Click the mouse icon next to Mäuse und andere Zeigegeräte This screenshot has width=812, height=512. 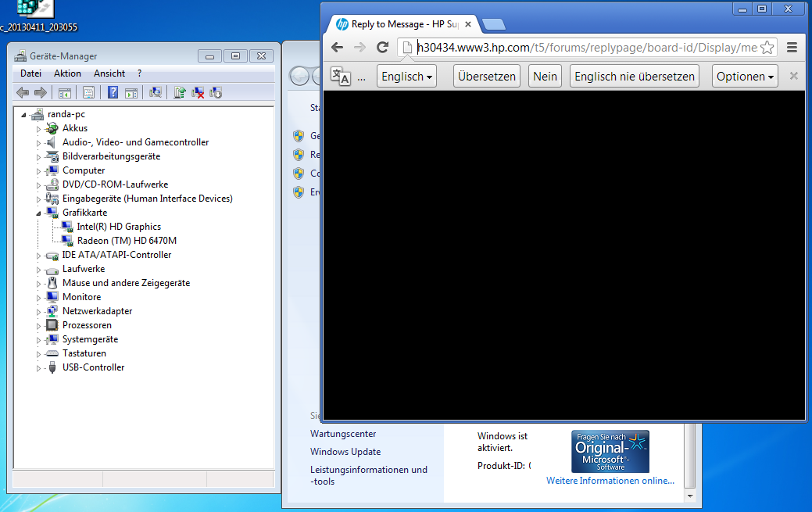pos(52,283)
